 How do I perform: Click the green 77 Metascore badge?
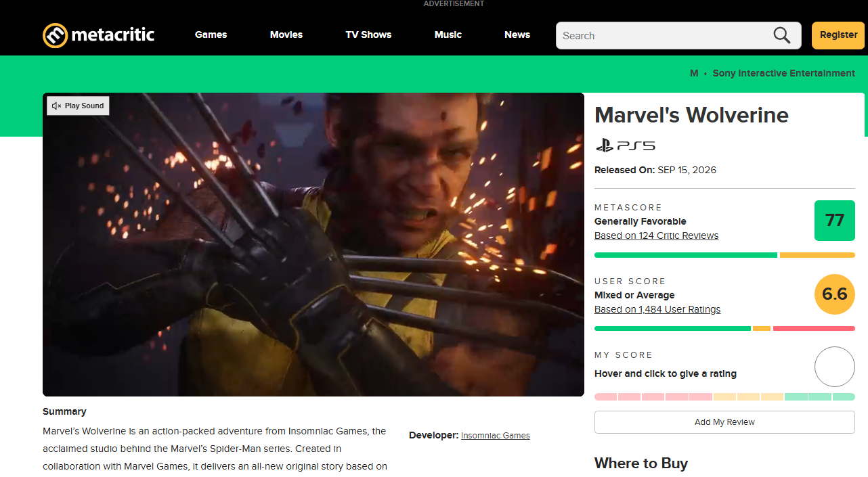click(x=834, y=221)
